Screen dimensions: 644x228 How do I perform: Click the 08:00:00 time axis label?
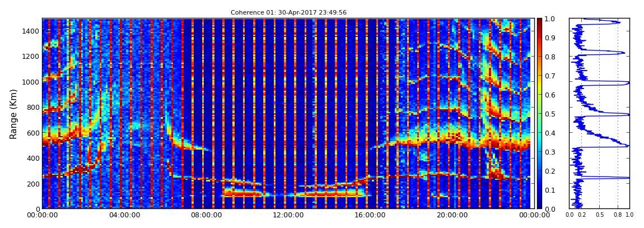click(206, 215)
